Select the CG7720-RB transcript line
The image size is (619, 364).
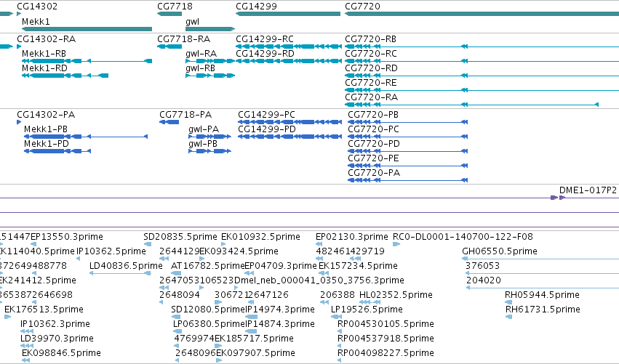pyautogui.click(x=482, y=46)
